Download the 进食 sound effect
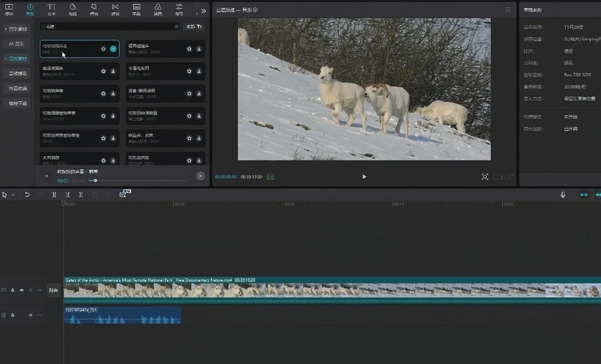Image resolution: width=601 pixels, height=364 pixels. (199, 94)
